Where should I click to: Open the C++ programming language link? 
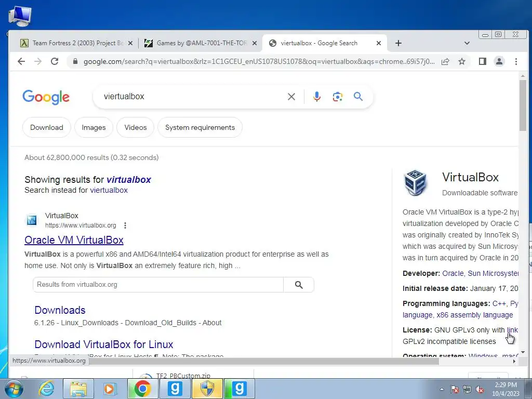click(x=499, y=303)
